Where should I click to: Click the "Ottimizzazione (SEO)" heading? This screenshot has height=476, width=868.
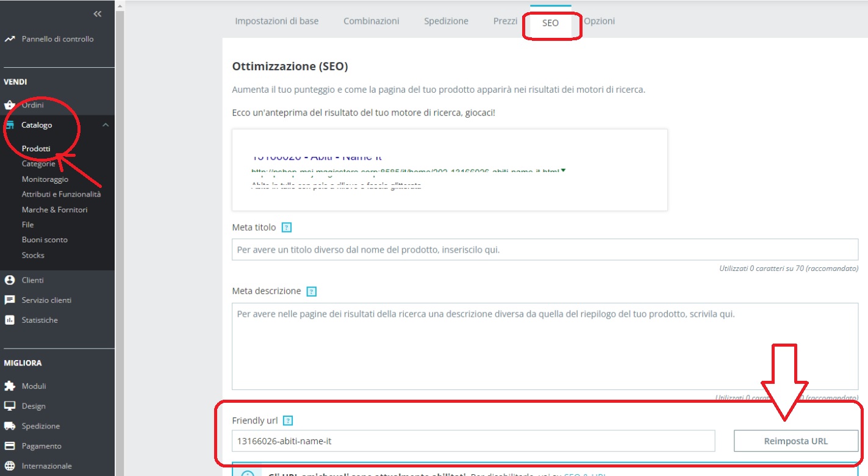pyautogui.click(x=290, y=66)
